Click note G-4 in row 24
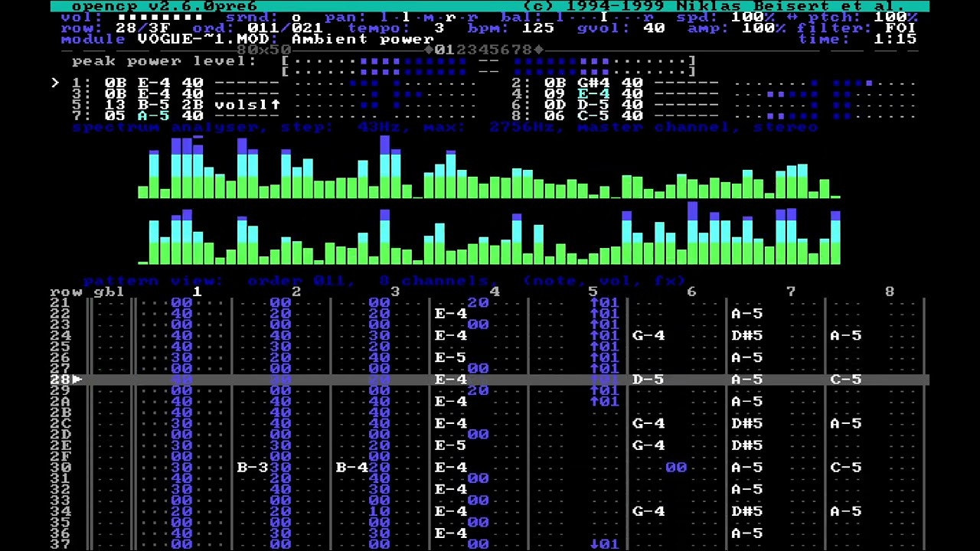Viewport: 980px width, 551px height. point(648,336)
